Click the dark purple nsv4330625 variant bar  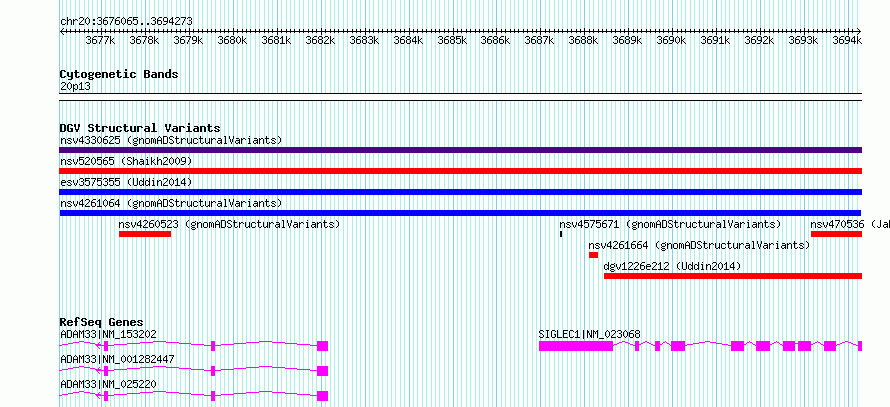click(x=460, y=150)
